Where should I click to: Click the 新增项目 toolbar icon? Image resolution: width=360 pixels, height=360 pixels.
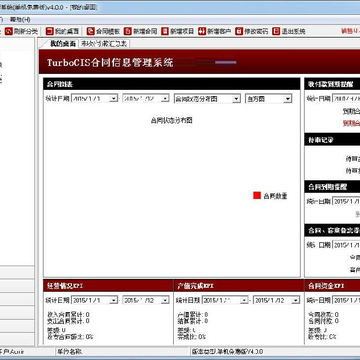(x=165, y=31)
